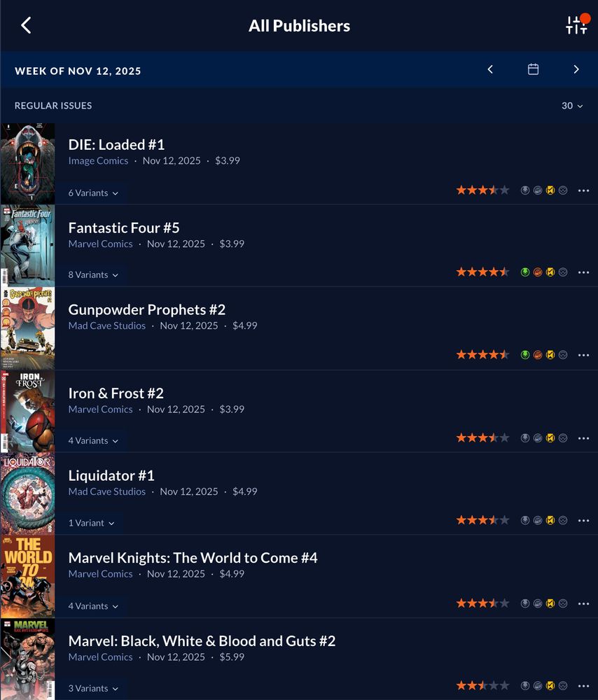Screen dimensions: 598x700
Task: Open the filter settings sliders icon
Action: coord(576,25)
